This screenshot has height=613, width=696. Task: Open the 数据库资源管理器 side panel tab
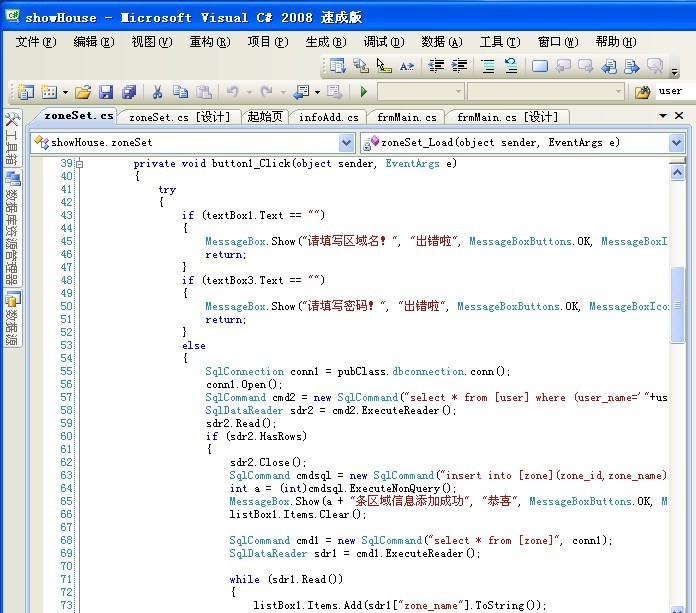pos(12,229)
